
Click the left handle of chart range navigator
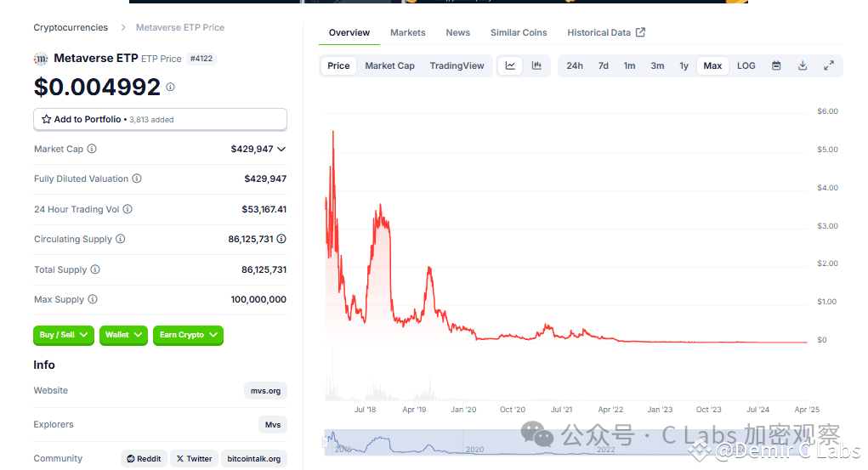[x=325, y=442]
